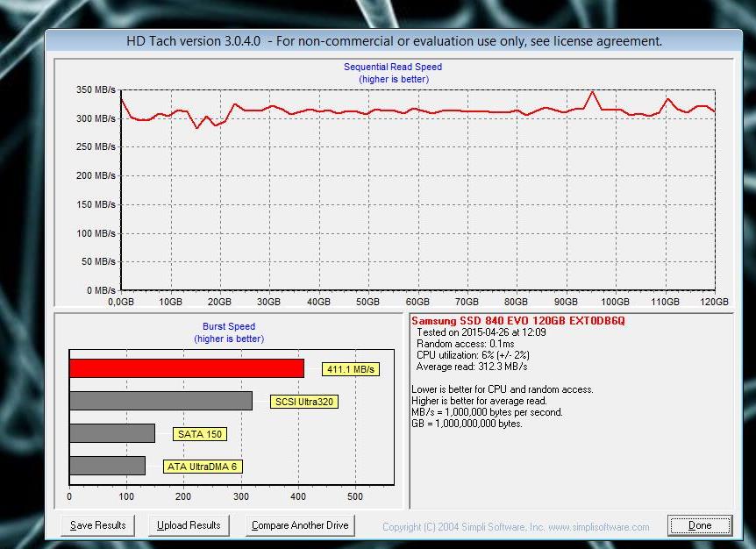Click the 60GB axis label
This screenshot has height=549, width=756.
pyautogui.click(x=417, y=302)
